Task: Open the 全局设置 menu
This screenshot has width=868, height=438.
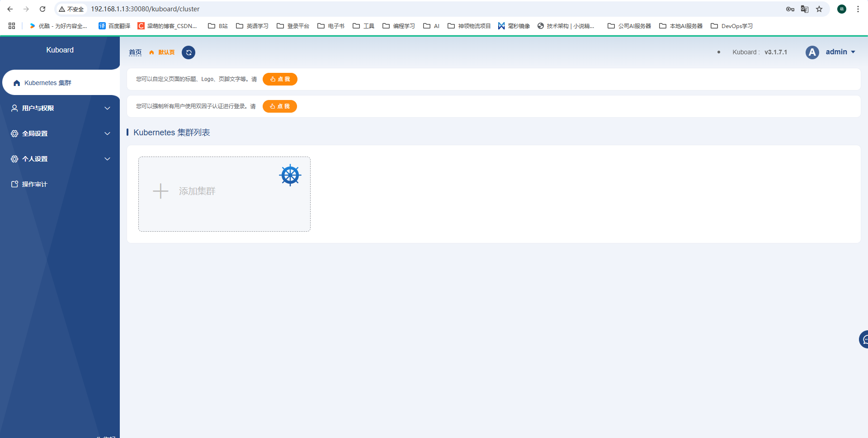Action: point(60,133)
